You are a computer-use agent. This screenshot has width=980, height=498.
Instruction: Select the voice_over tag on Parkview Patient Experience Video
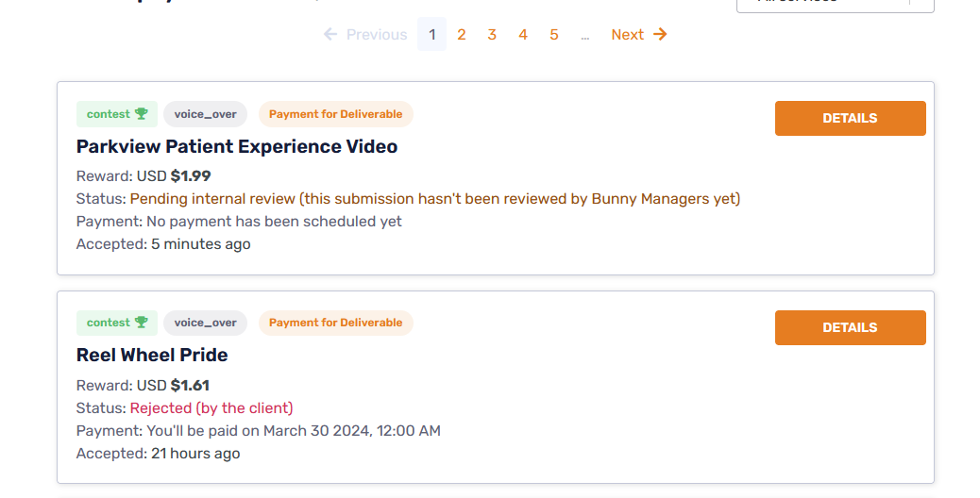click(x=205, y=114)
